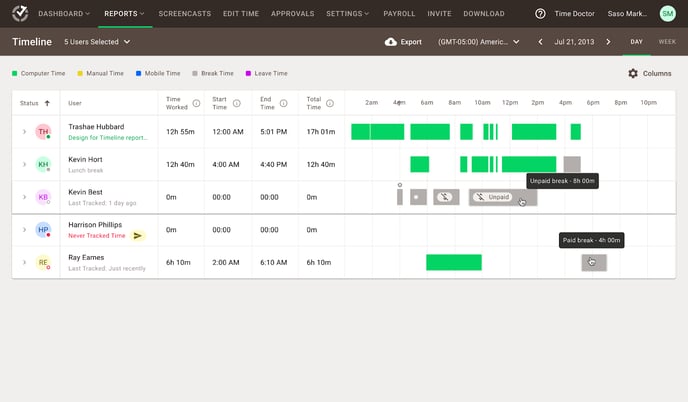This screenshot has height=402, width=688.
Task: Click Kevin Best KB avatar
Action: 43,197
